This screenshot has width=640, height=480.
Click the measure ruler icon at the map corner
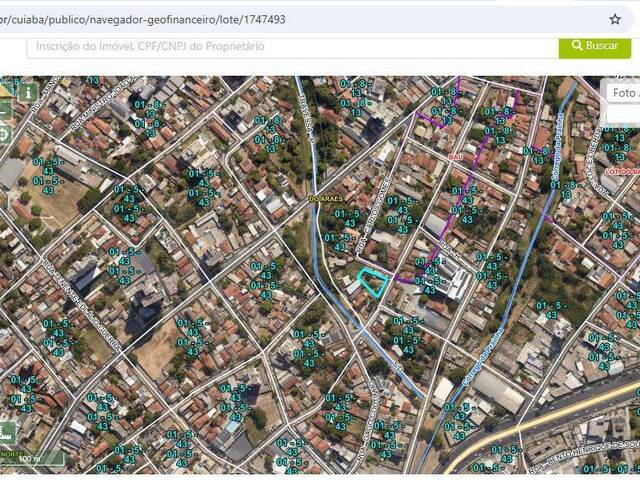(6, 90)
